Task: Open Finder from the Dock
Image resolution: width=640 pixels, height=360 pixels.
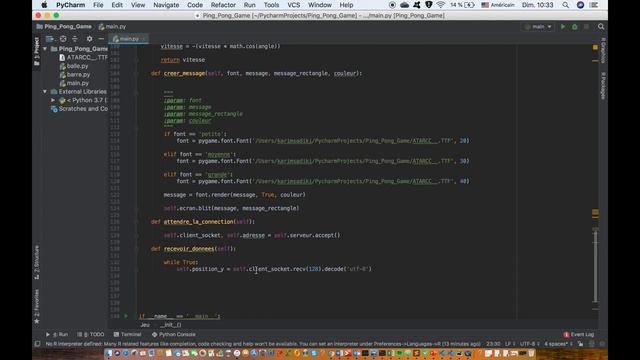Action: click(x=108, y=353)
